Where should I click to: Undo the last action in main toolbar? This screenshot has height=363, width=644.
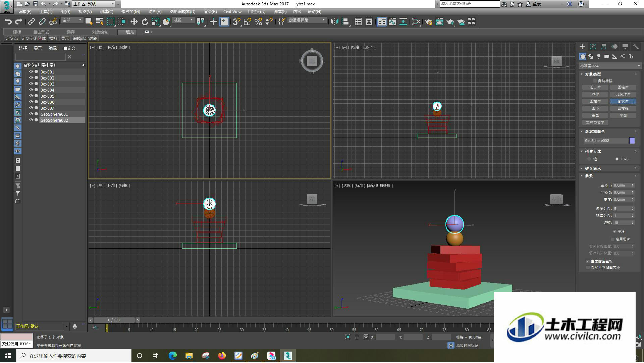(8, 22)
